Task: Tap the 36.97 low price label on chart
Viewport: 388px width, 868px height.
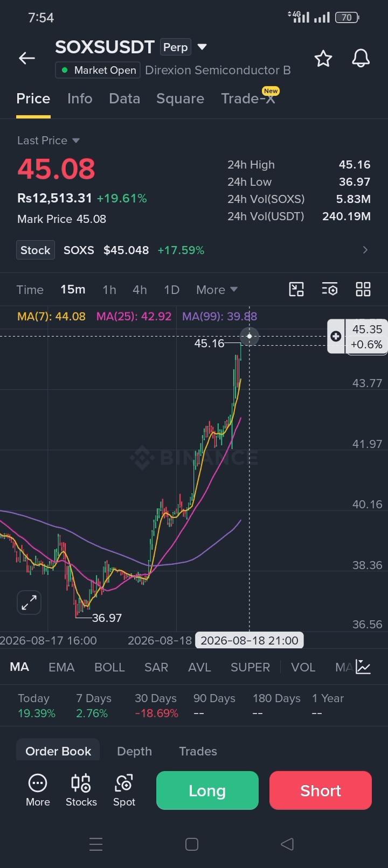Action: pyautogui.click(x=107, y=618)
